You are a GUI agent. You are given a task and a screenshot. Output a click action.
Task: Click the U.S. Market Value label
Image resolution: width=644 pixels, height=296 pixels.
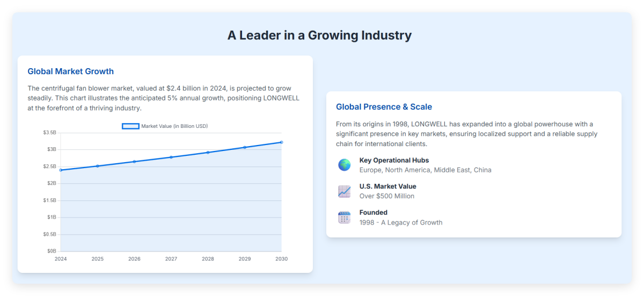click(388, 186)
